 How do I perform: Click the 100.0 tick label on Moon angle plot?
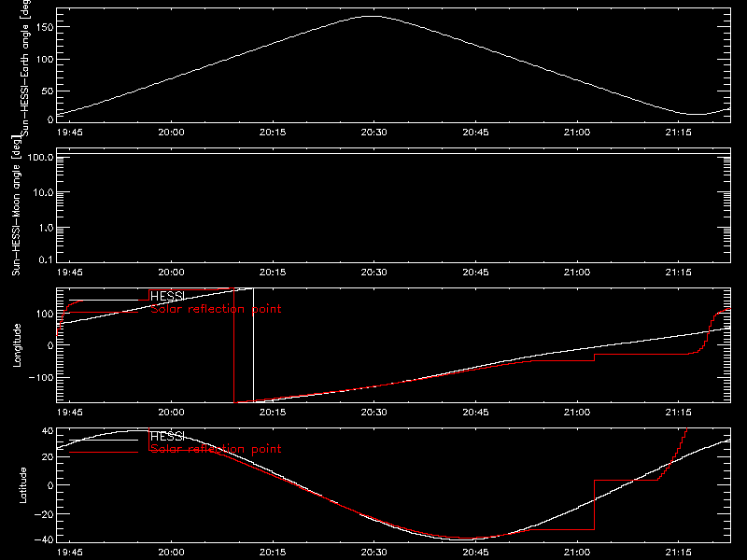[x=40, y=157]
